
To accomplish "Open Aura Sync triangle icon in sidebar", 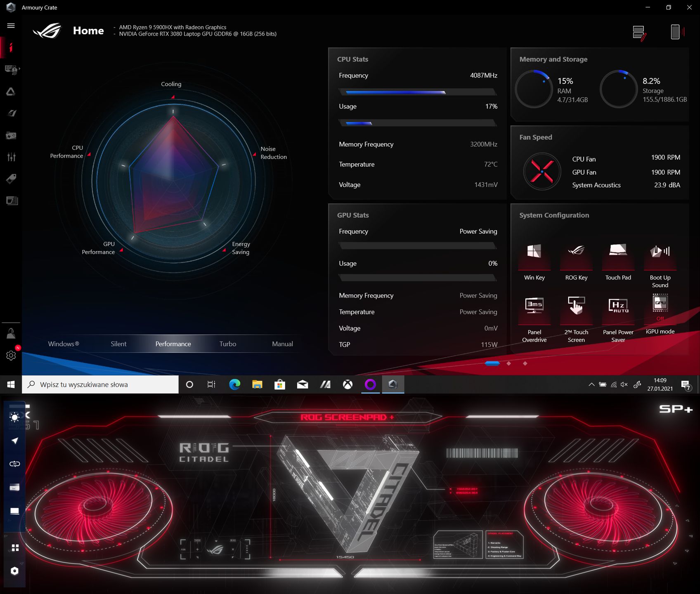I will (x=11, y=92).
